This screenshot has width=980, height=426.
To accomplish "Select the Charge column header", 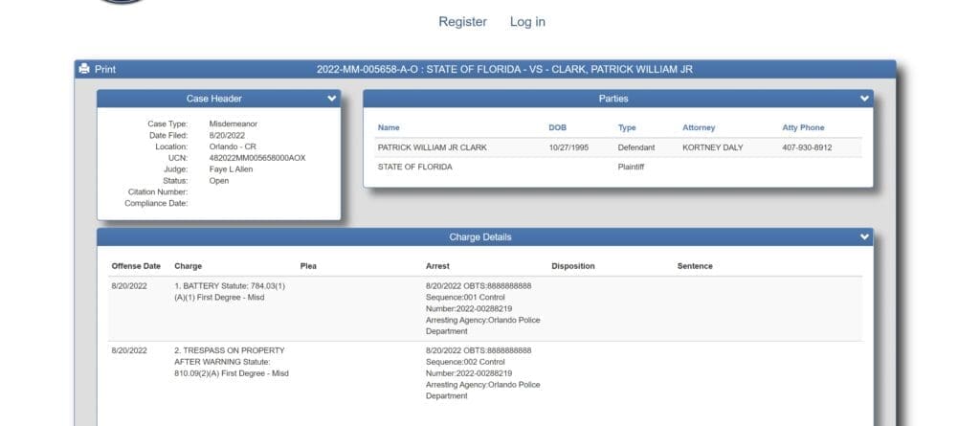I will tap(188, 266).
